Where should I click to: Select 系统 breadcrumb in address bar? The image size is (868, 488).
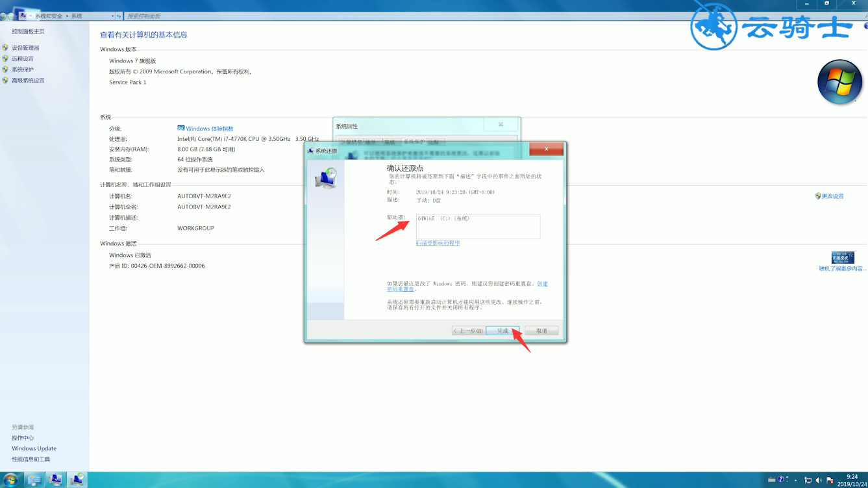(x=77, y=16)
